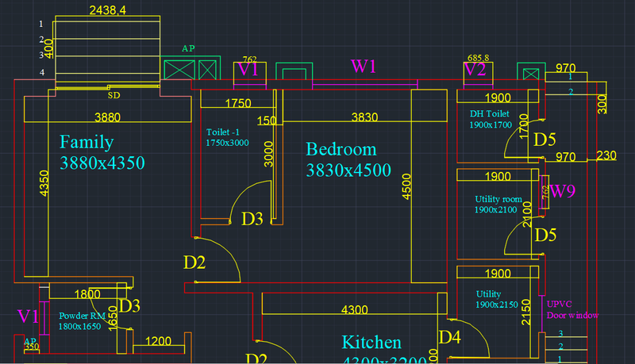
Task: Select the Kitchen room label
Action: coord(371,343)
